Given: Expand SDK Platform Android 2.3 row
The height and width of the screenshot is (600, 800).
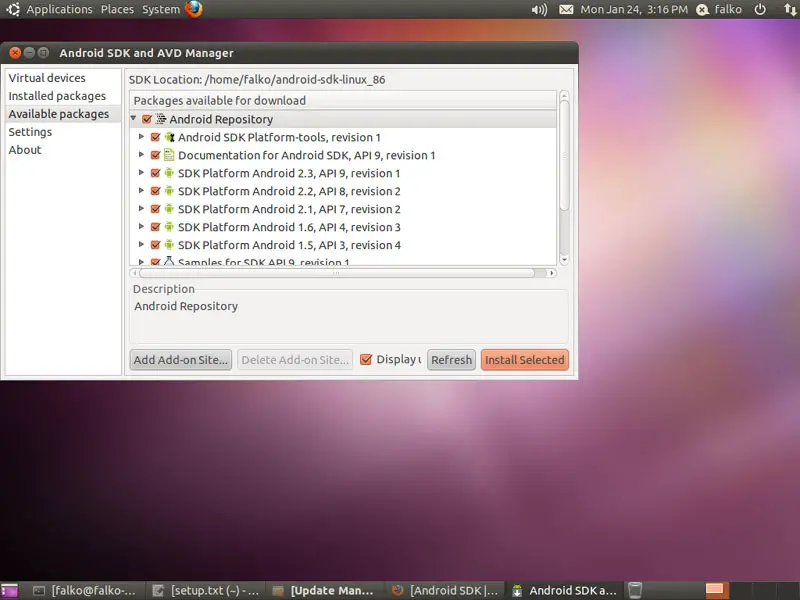Looking at the screenshot, I should [x=141, y=172].
